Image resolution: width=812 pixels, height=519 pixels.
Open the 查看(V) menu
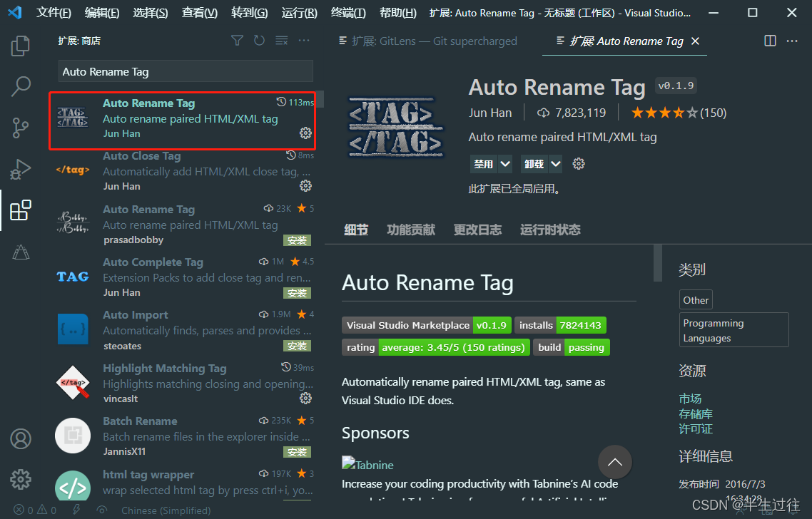pos(199,13)
